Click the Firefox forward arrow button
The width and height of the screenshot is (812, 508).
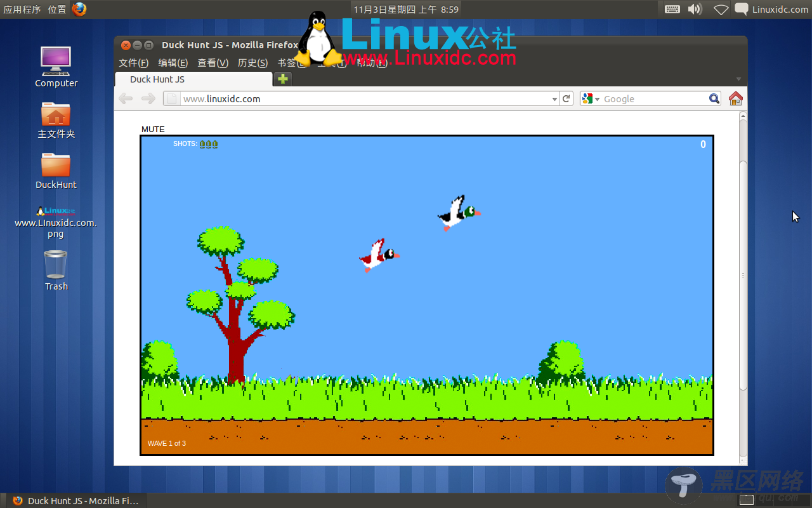click(148, 98)
